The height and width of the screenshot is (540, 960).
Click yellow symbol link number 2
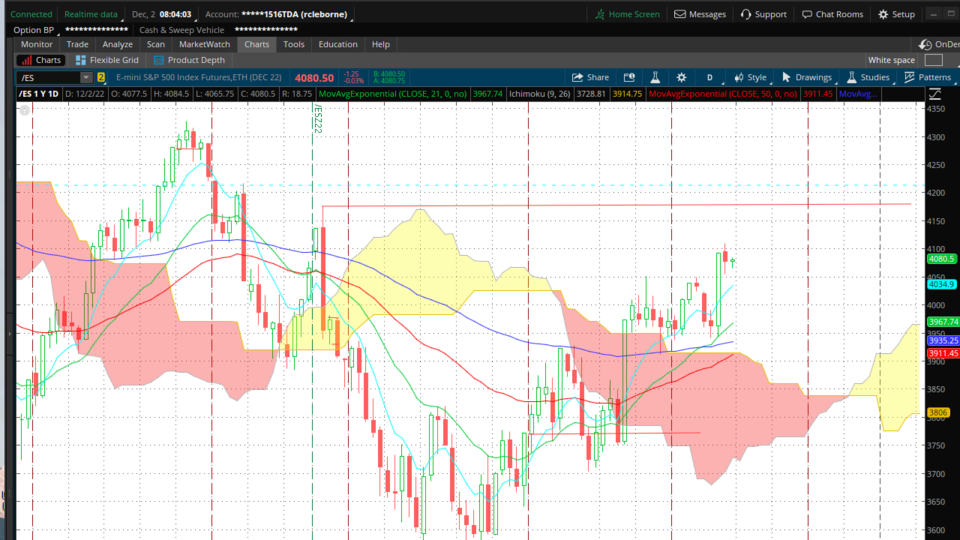point(101,77)
